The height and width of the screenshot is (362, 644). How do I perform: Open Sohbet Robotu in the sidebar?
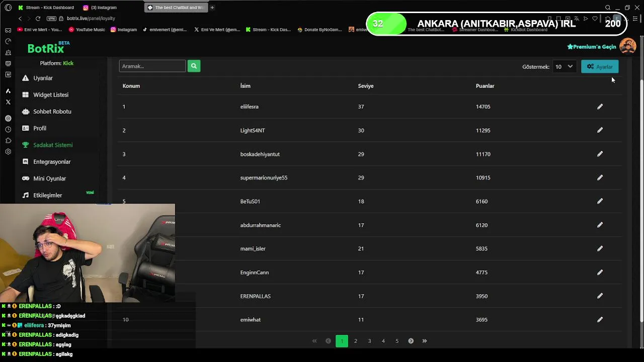click(52, 111)
